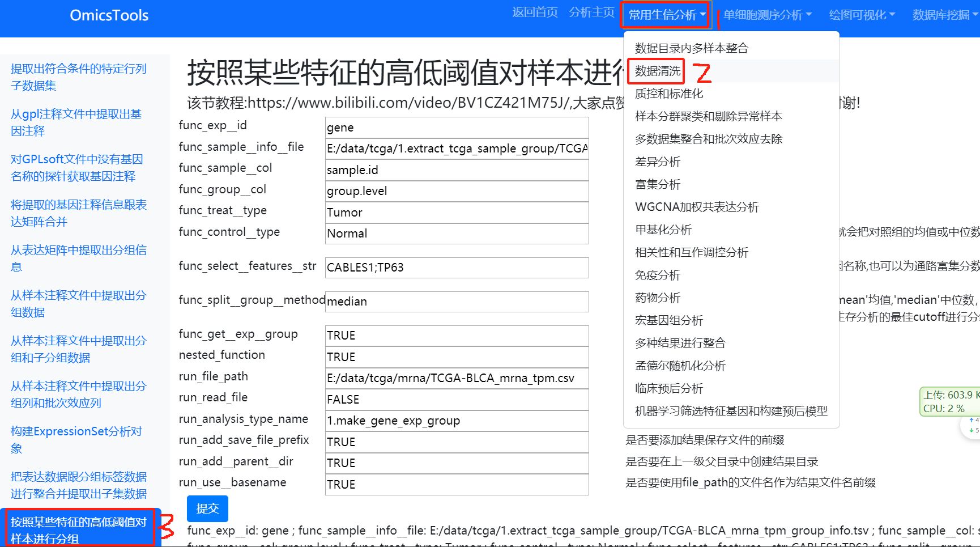The width and height of the screenshot is (980, 547).
Task: Select 数据目录内多样本整合 menu entry
Action: coord(731,48)
